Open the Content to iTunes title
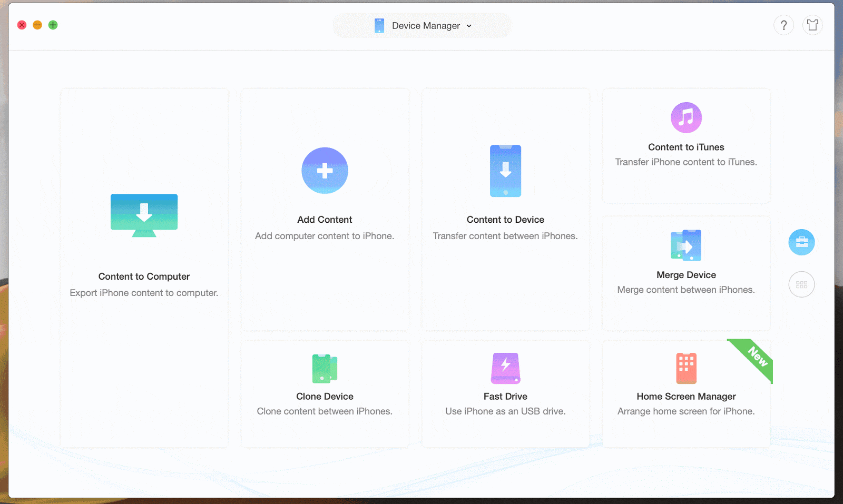The width and height of the screenshot is (843, 504). point(686,147)
